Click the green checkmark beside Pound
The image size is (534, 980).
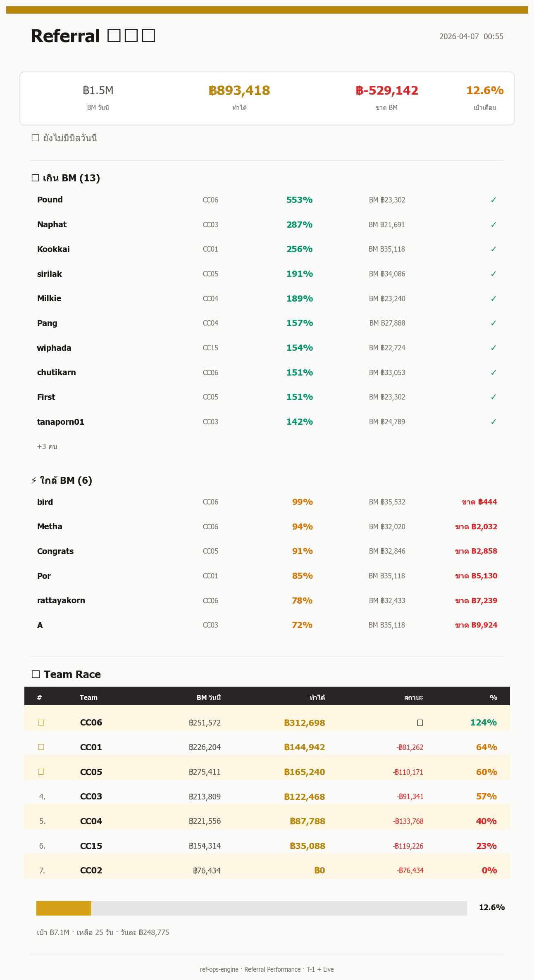pyautogui.click(x=493, y=200)
